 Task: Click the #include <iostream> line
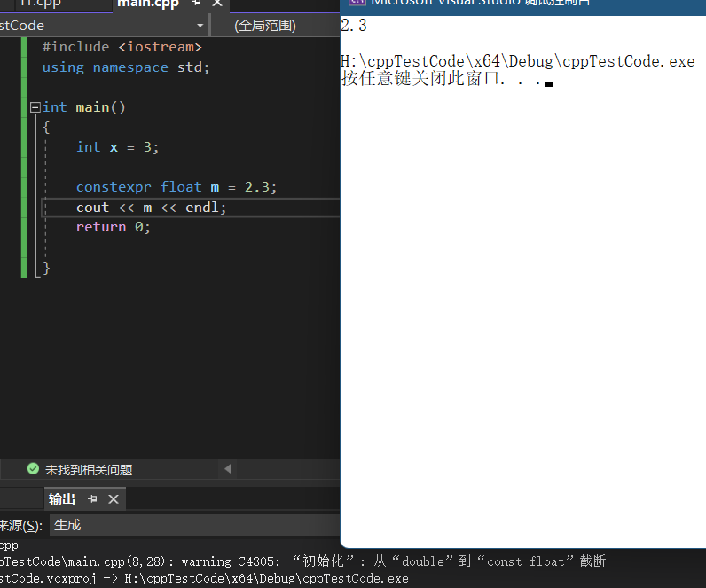tap(122, 46)
